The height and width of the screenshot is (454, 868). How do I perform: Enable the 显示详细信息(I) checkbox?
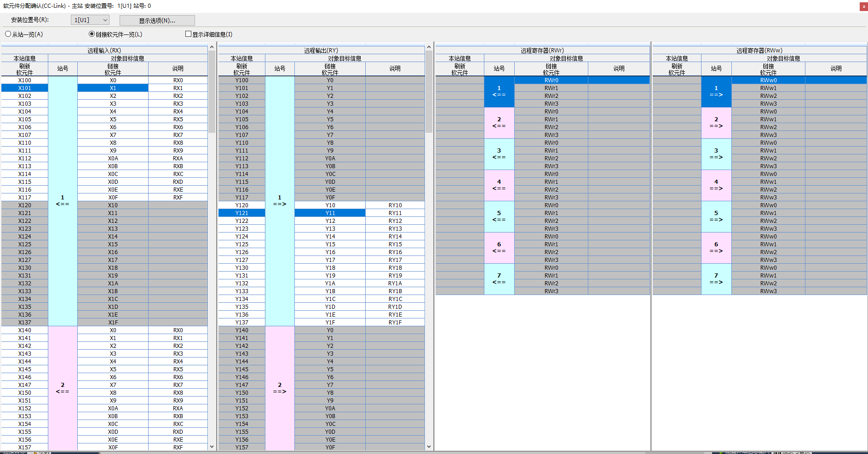pos(188,34)
